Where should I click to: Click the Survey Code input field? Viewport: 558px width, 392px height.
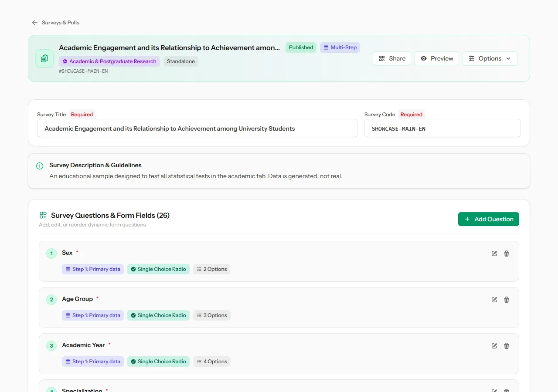[442, 128]
